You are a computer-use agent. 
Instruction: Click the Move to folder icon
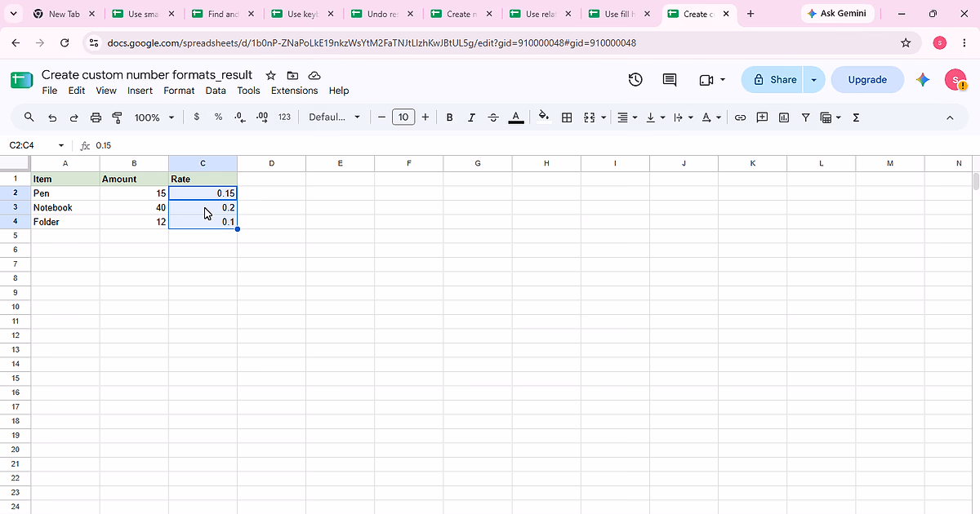click(292, 75)
